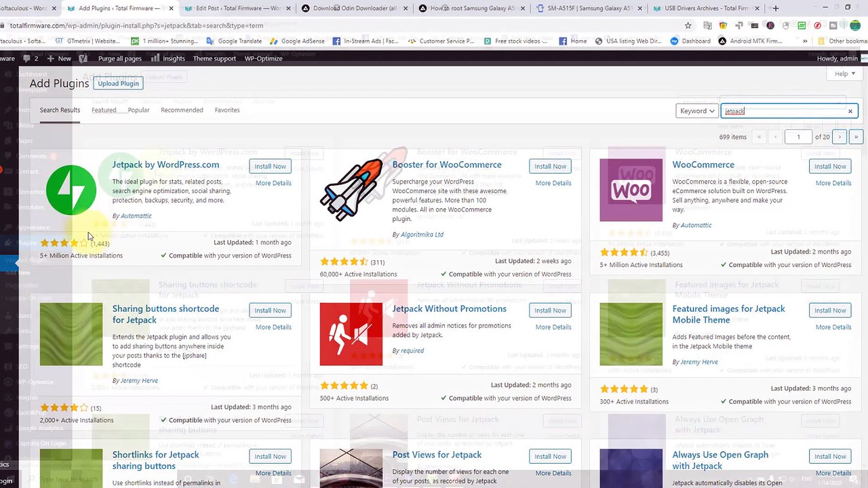Install Post Views for Jetpack now
The height and width of the screenshot is (488, 868).
(x=550, y=456)
